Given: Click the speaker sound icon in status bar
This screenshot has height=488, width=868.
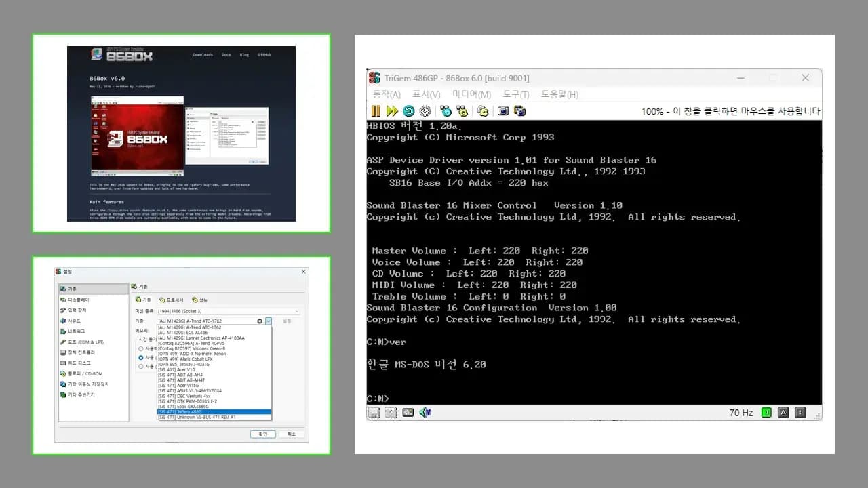Looking at the screenshot, I should 425,412.
